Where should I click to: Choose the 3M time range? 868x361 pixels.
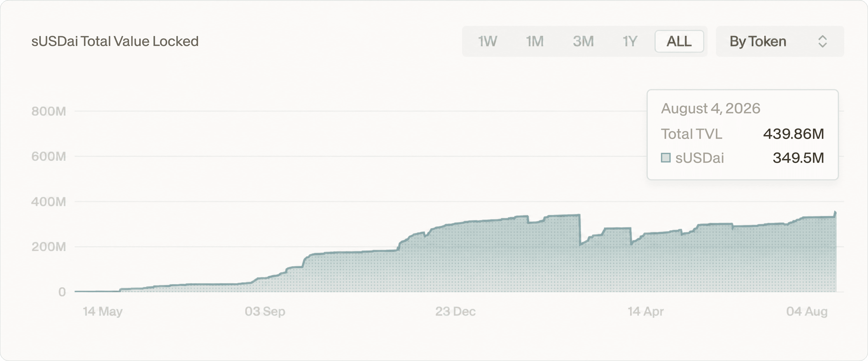(583, 41)
